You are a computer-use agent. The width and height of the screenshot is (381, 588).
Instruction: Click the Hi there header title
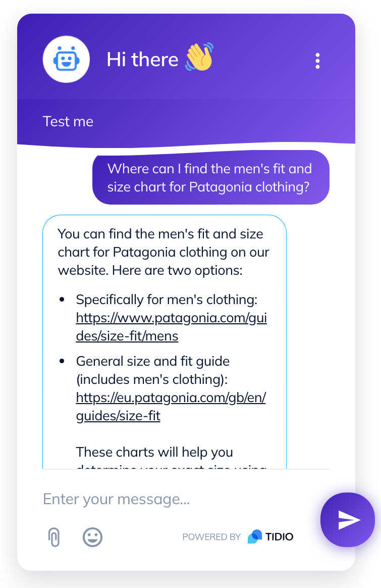pos(142,59)
